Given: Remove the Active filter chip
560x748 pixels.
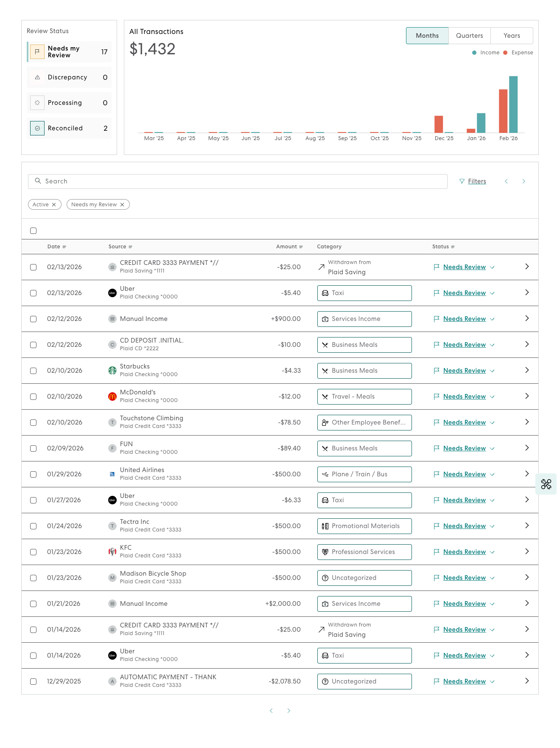Looking at the screenshot, I should click(x=54, y=205).
